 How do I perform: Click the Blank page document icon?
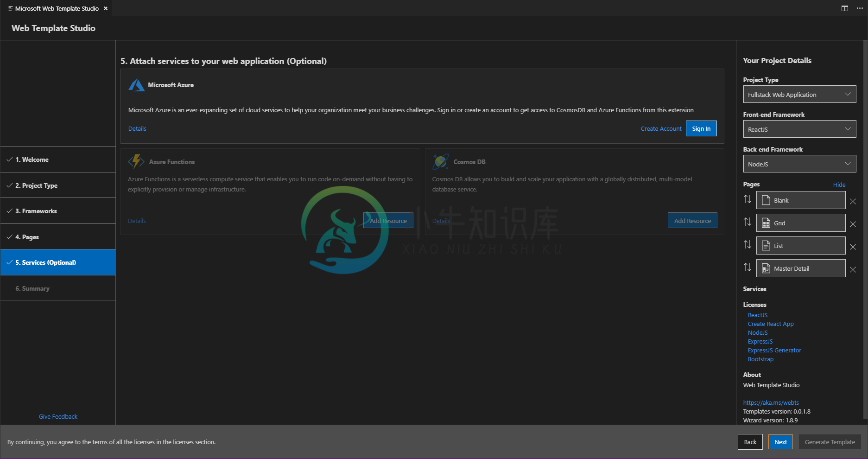(766, 200)
